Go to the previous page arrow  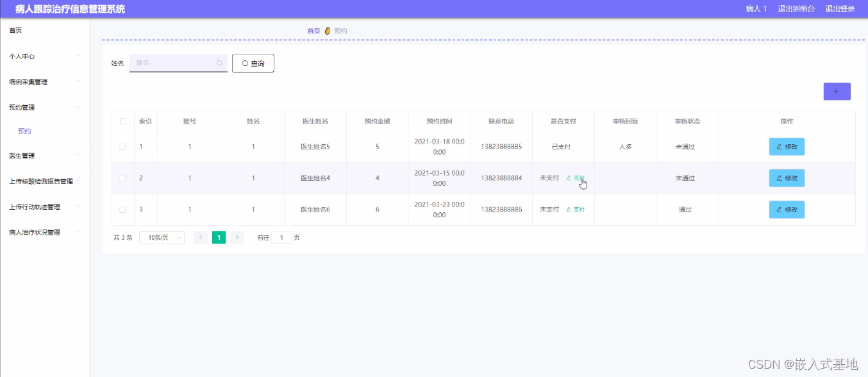click(x=201, y=237)
